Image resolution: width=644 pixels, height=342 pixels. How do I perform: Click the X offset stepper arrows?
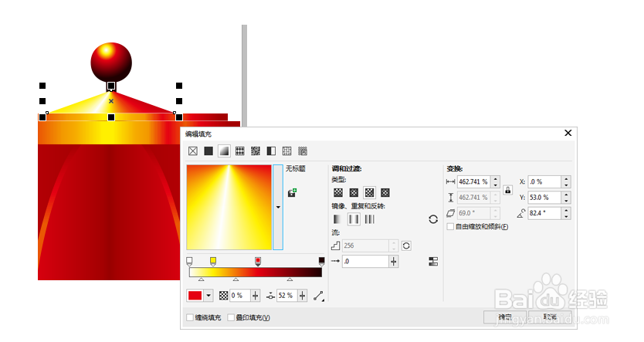[566, 181]
